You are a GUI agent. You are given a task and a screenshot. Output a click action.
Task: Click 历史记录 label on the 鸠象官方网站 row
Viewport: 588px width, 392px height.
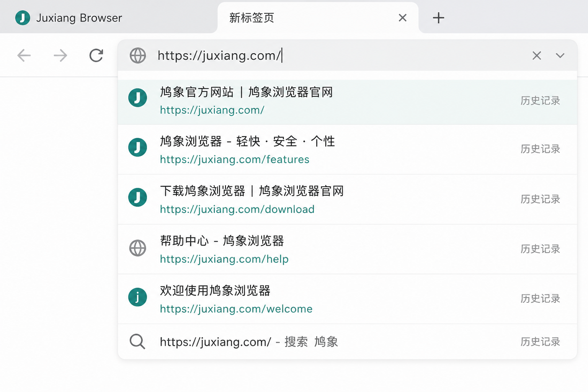point(540,101)
